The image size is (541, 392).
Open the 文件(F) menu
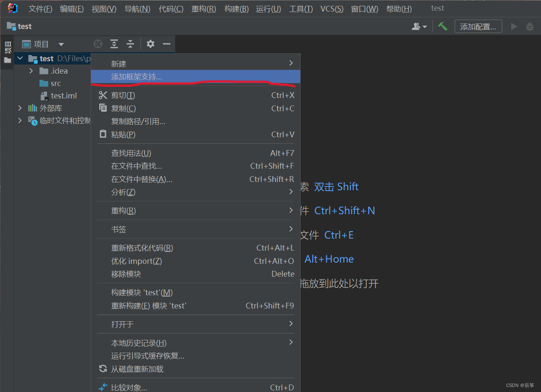40,9
